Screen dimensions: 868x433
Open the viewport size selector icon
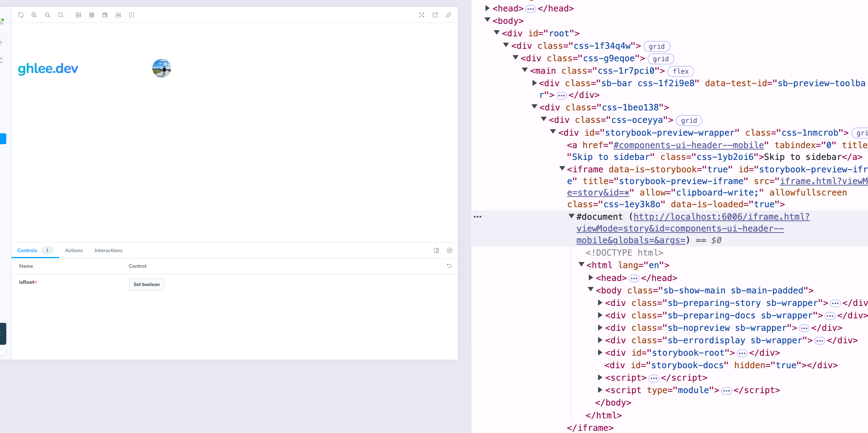pyautogui.click(x=105, y=15)
